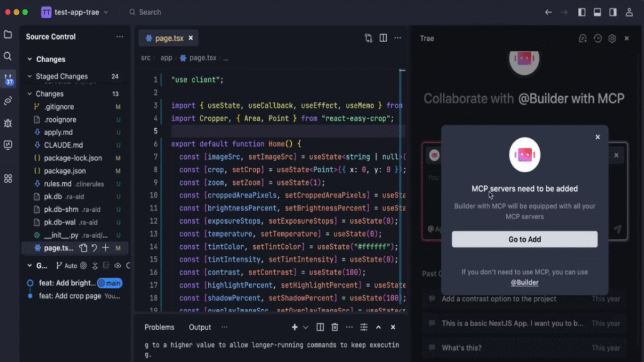The height and width of the screenshot is (362, 644).
Task: Open past chat 'This is a basic NextJS App'
Action: (x=524, y=324)
